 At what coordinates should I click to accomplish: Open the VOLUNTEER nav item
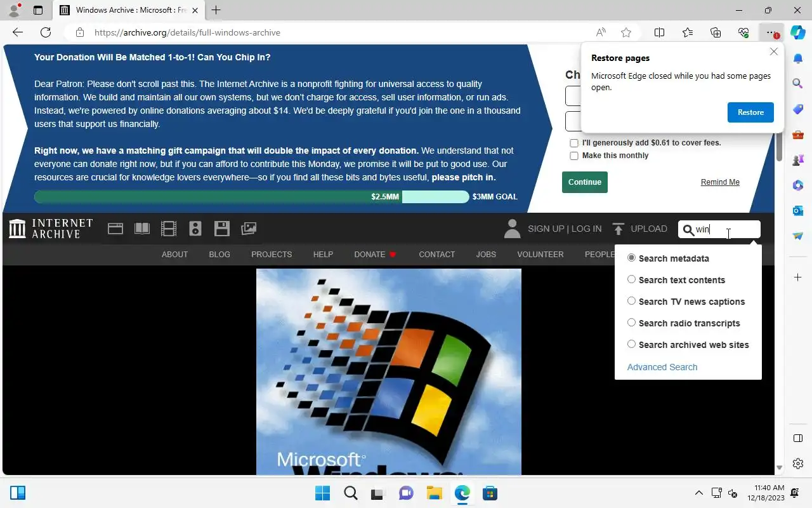click(540, 254)
